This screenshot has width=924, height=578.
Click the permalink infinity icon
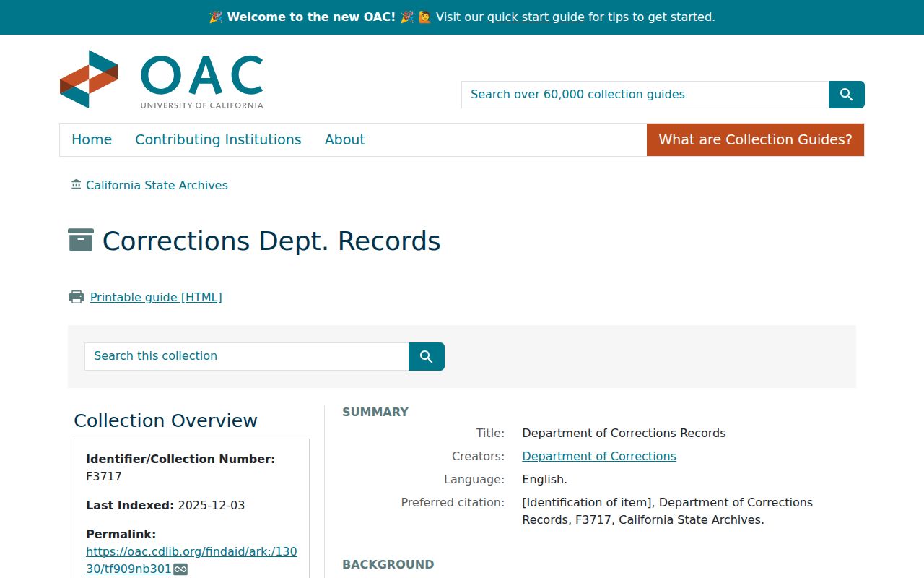180,569
